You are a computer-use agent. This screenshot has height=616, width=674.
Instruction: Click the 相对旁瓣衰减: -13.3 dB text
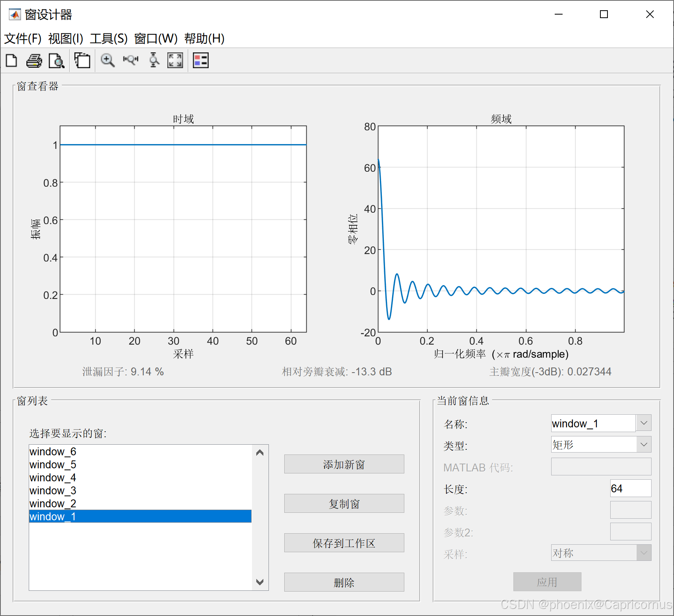pos(337,371)
